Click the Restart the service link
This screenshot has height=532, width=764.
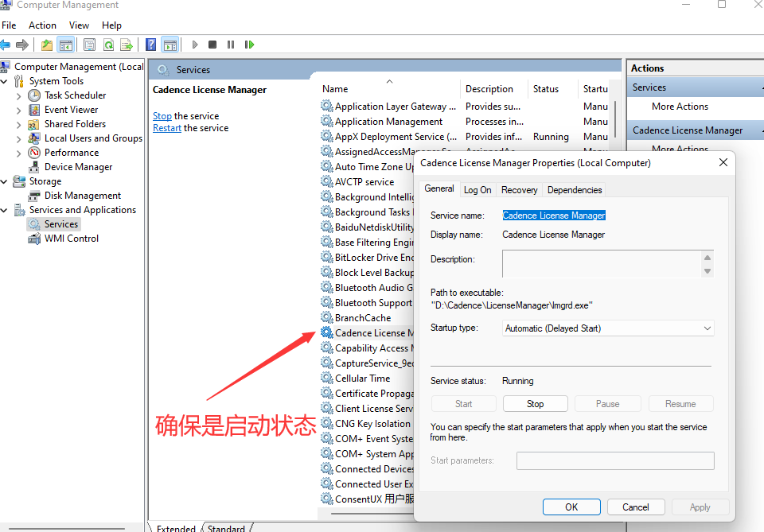(167, 128)
